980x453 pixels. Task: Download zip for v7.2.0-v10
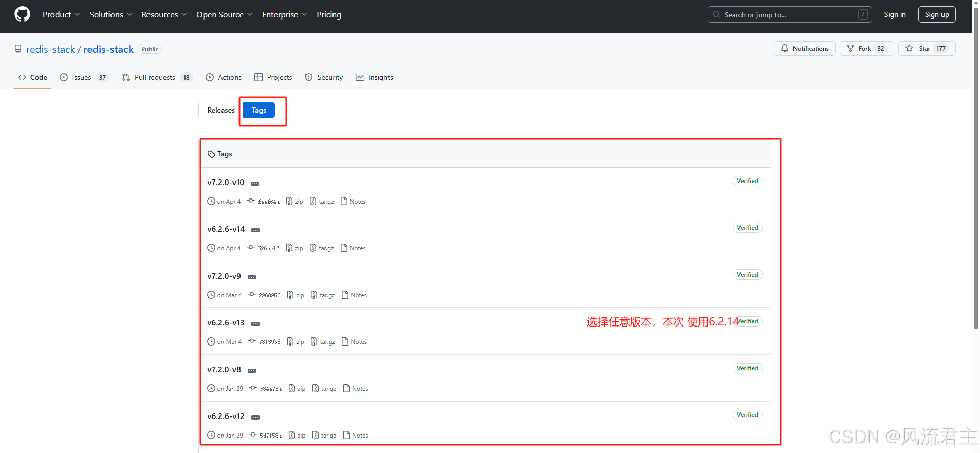click(x=294, y=202)
